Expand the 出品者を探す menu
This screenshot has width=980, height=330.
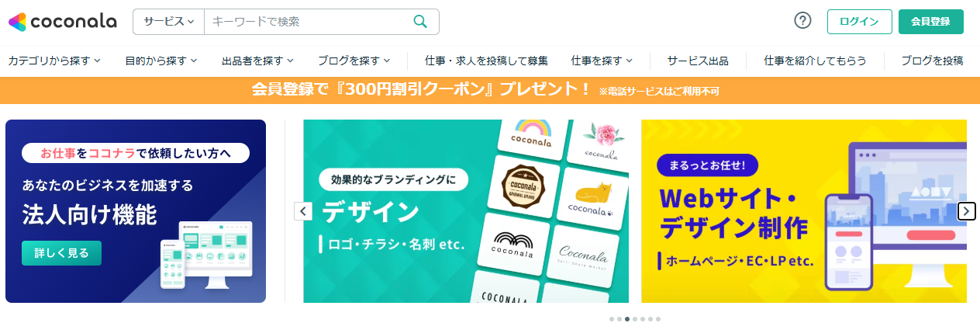point(257,61)
